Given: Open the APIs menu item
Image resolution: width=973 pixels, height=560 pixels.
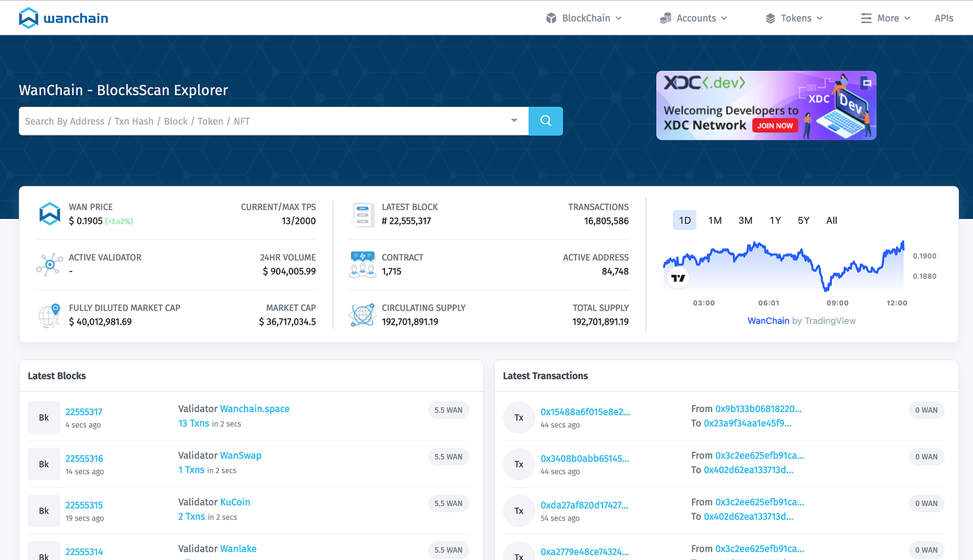Looking at the screenshot, I should (944, 18).
